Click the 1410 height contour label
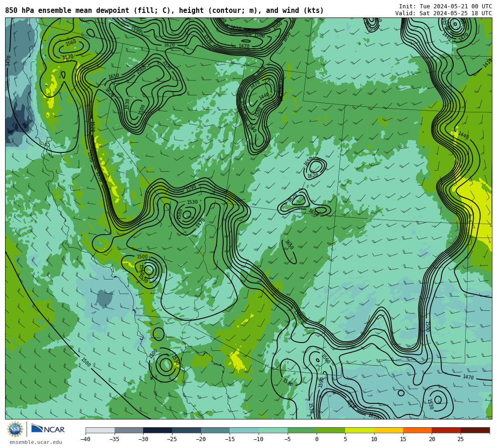 pos(487,63)
